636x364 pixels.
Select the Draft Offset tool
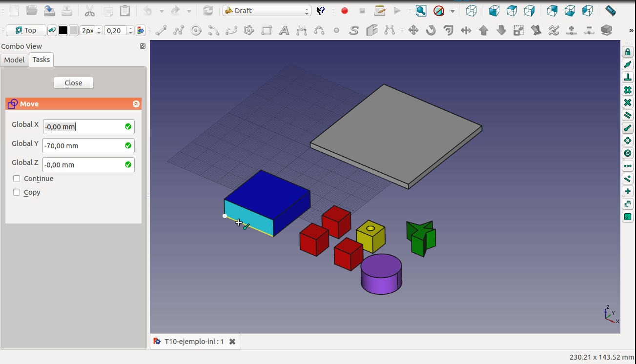point(448,31)
